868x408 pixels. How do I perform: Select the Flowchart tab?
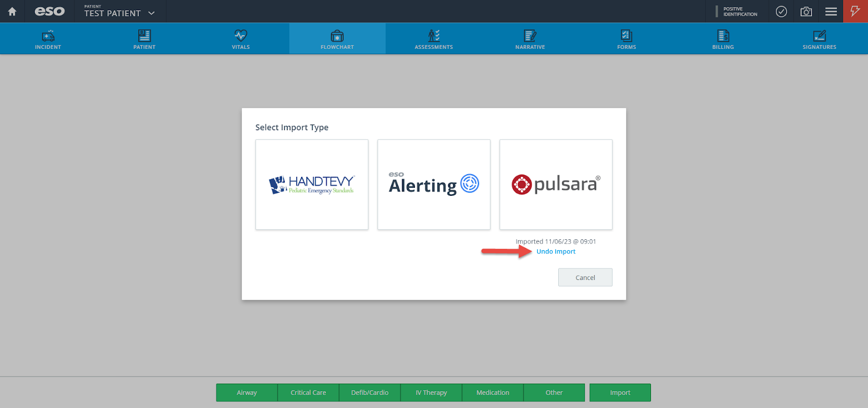tap(337, 39)
